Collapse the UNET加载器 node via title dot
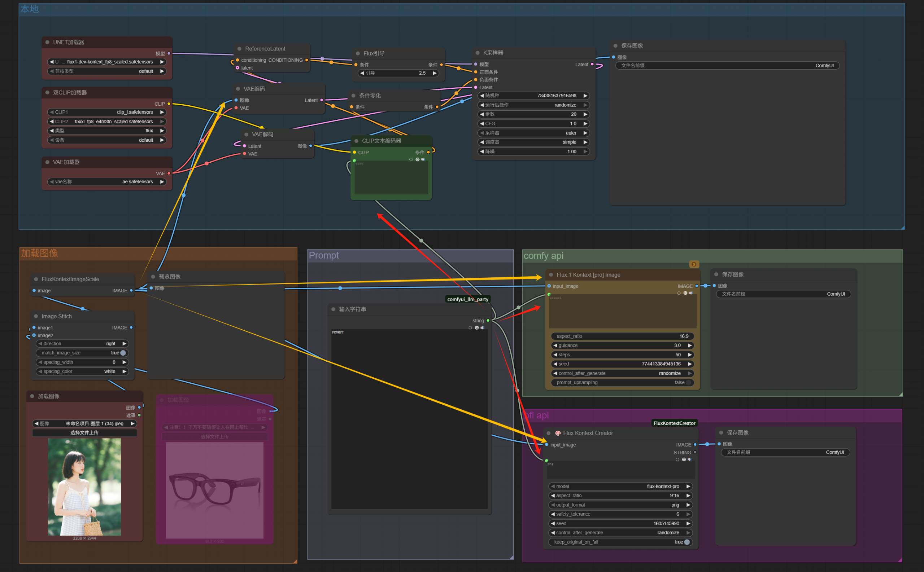The height and width of the screenshot is (572, 924). [47, 42]
